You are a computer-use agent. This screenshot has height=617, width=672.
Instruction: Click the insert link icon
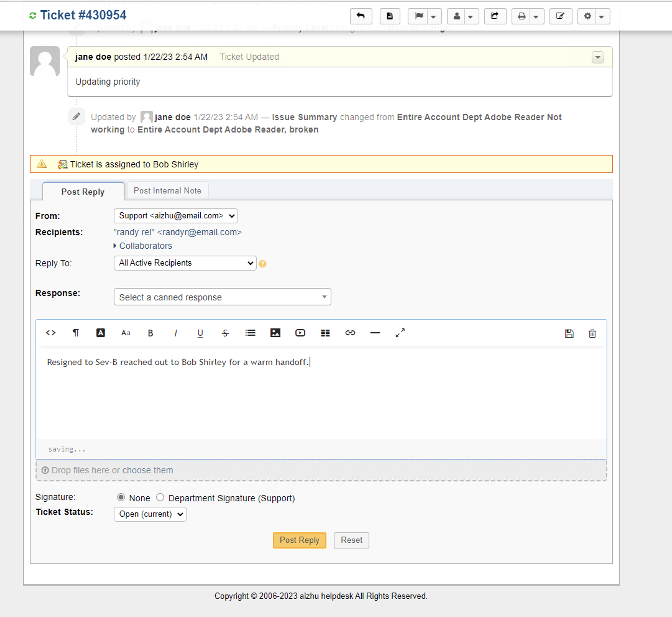[x=350, y=333]
